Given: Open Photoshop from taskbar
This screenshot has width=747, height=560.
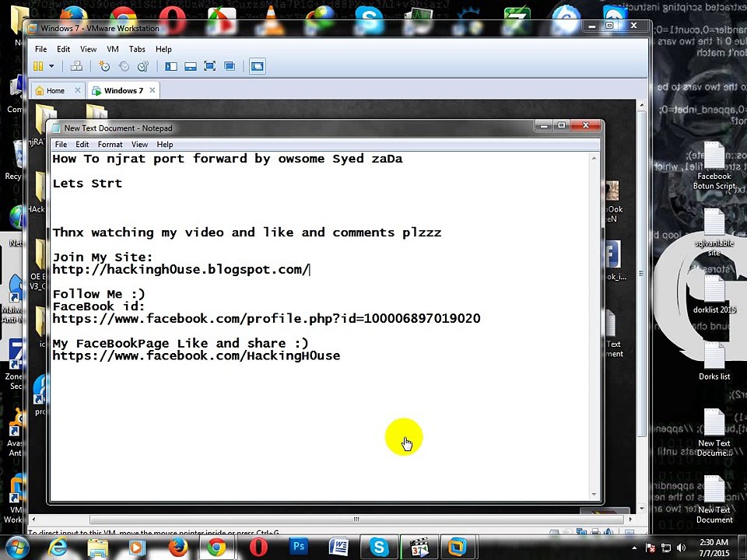Looking at the screenshot, I should [x=299, y=546].
